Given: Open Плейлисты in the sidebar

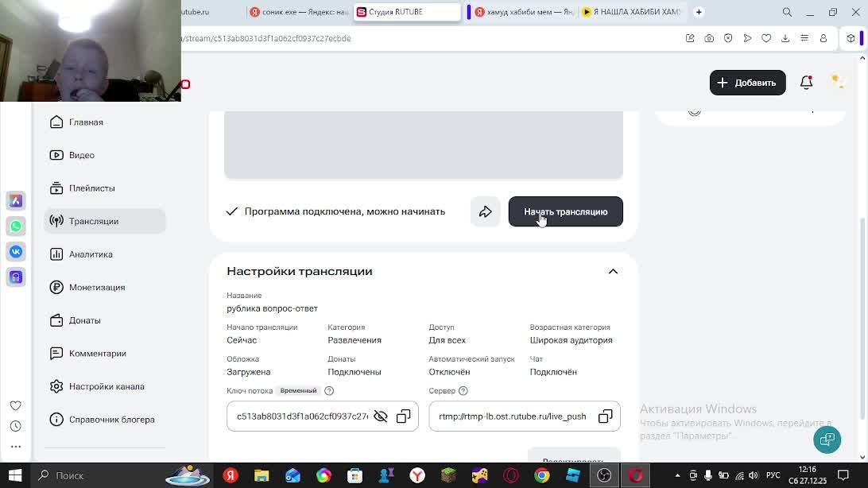Looking at the screenshot, I should [x=105, y=188].
